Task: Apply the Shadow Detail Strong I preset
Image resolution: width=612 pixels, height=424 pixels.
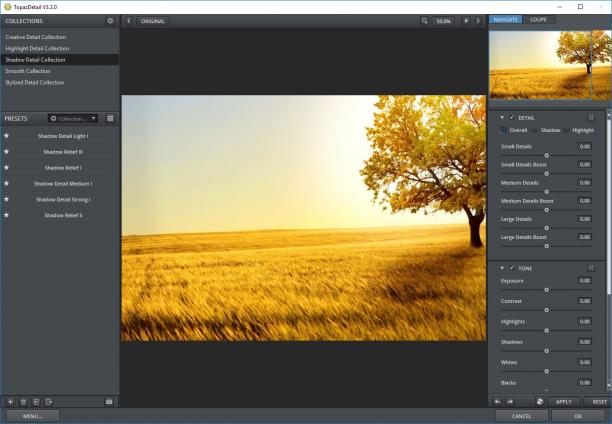Action: (63, 200)
